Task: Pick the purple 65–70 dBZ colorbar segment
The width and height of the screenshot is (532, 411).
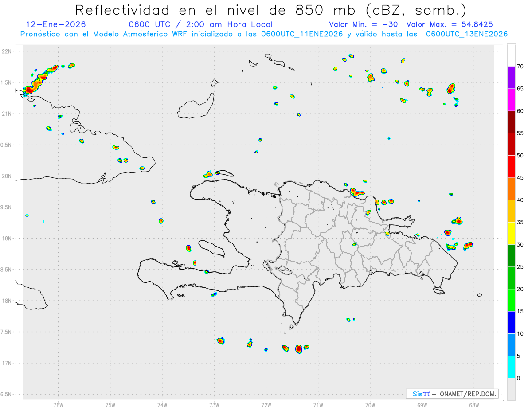Action: [511, 77]
